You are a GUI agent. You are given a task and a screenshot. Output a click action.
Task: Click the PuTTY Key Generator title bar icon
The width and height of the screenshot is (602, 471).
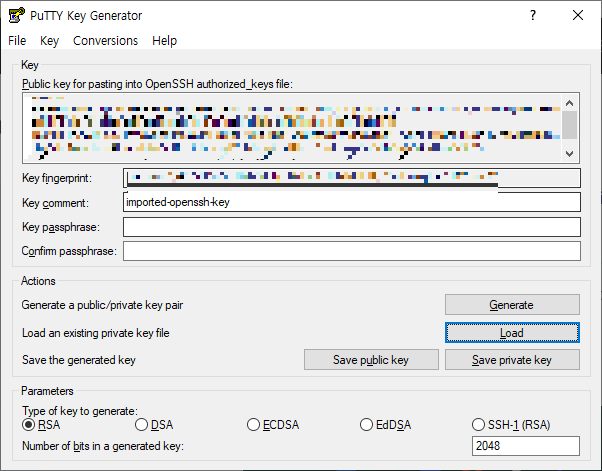pyautogui.click(x=17, y=16)
